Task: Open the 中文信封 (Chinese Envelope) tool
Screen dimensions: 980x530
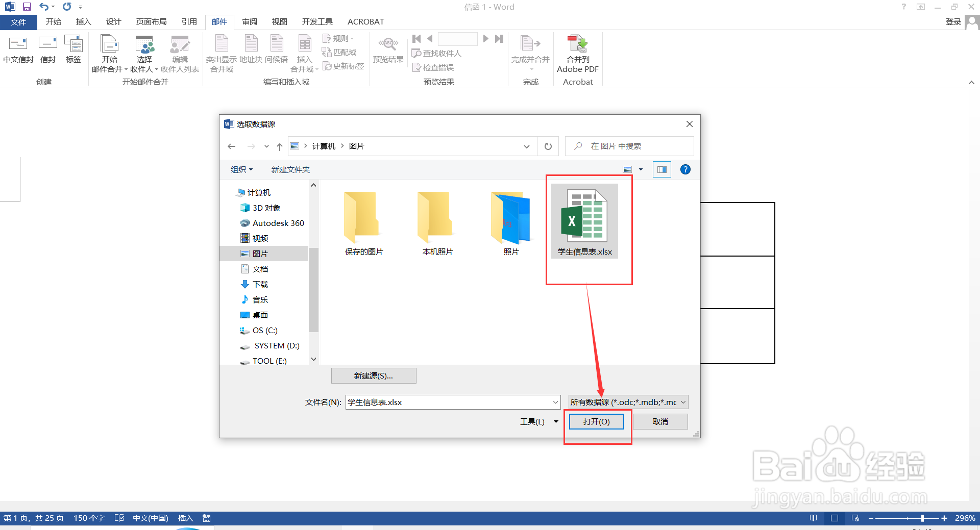Action: click(x=18, y=51)
